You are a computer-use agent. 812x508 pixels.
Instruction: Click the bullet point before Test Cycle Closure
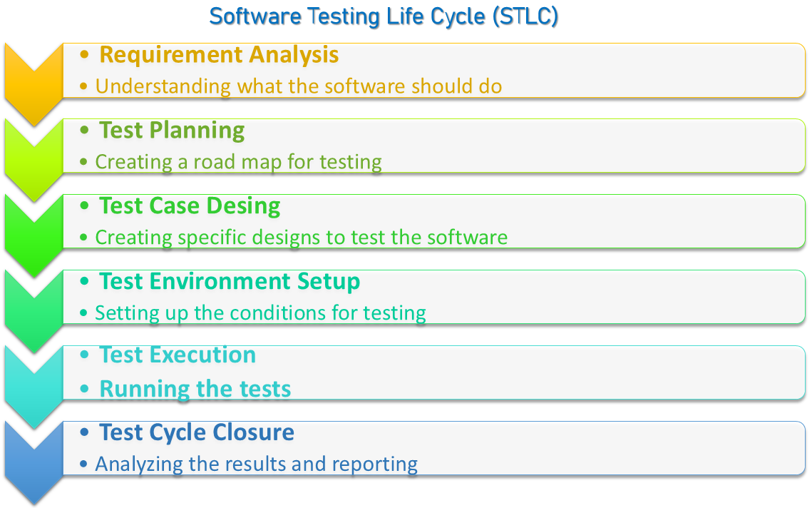click(x=85, y=432)
